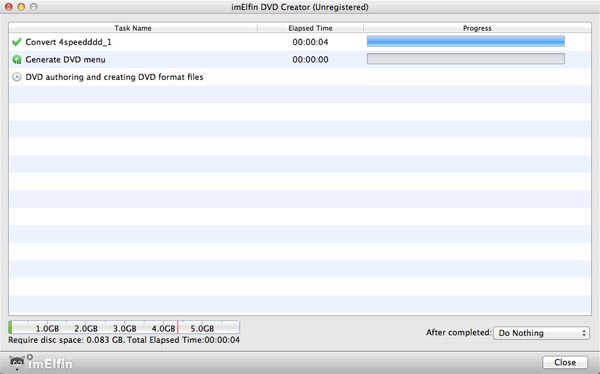Click the 1.0GB mark on the disc gauge
Image resolution: width=600 pixels, height=374 pixels.
(x=47, y=328)
